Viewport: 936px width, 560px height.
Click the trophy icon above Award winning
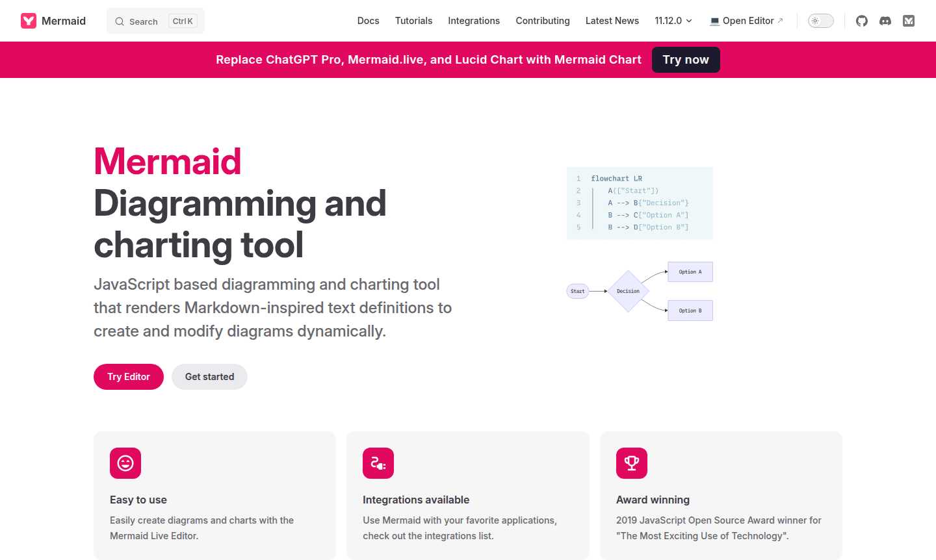[x=631, y=463]
